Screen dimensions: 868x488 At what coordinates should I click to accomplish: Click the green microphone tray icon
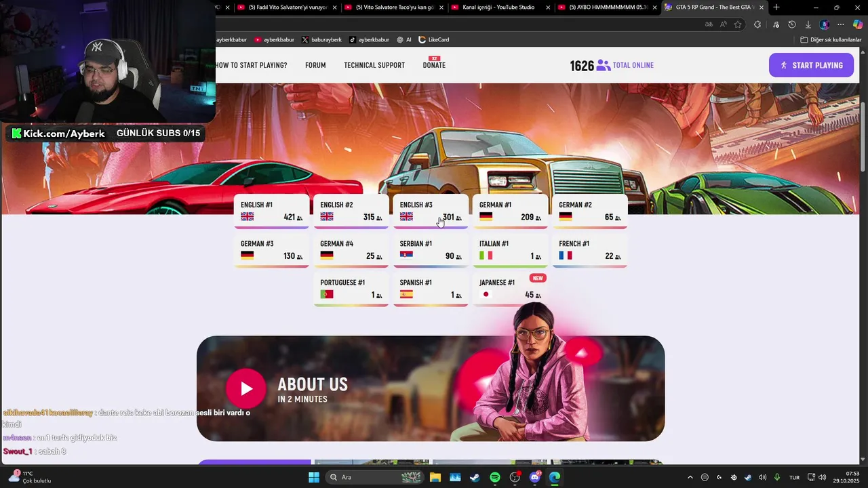[x=777, y=477]
